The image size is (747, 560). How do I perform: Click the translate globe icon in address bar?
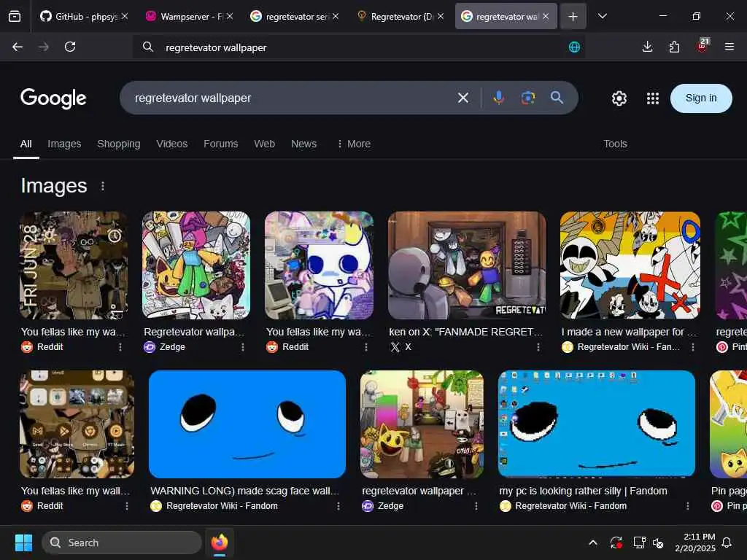click(575, 47)
